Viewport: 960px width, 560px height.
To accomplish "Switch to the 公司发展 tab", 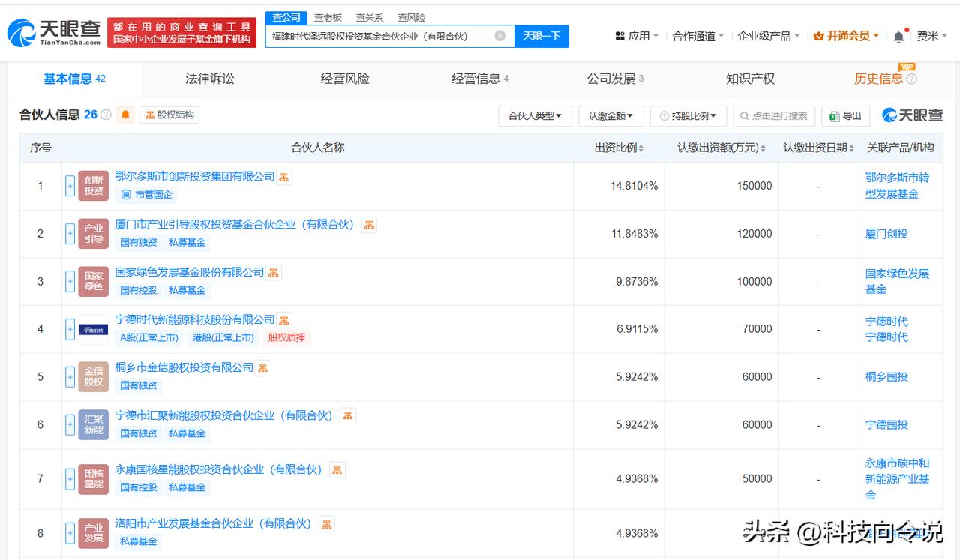I will point(615,79).
